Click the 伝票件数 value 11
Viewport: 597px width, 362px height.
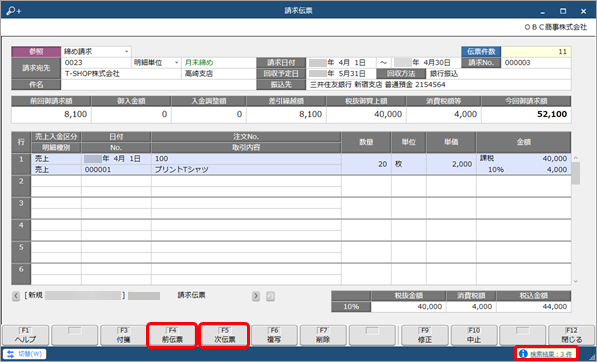coord(536,51)
